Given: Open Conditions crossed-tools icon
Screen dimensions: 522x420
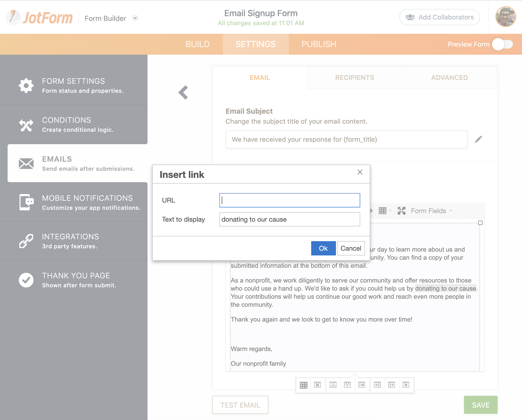Looking at the screenshot, I should click(x=26, y=125).
